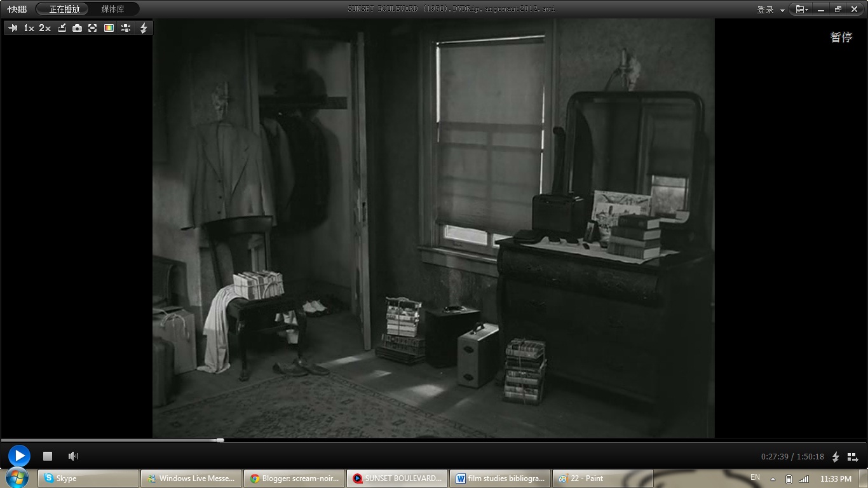Click the SUNSET BOULEVARD taskbar item

pyautogui.click(x=397, y=478)
